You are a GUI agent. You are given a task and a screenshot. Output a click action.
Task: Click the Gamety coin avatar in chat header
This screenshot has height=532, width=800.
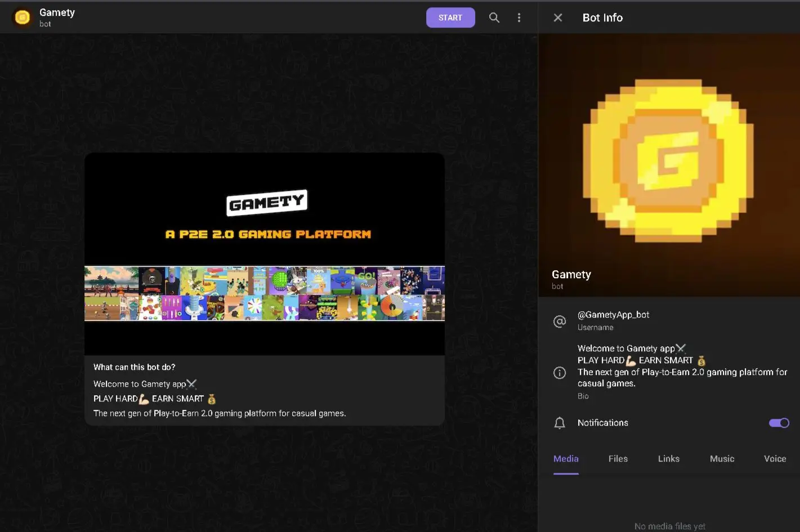(23, 17)
